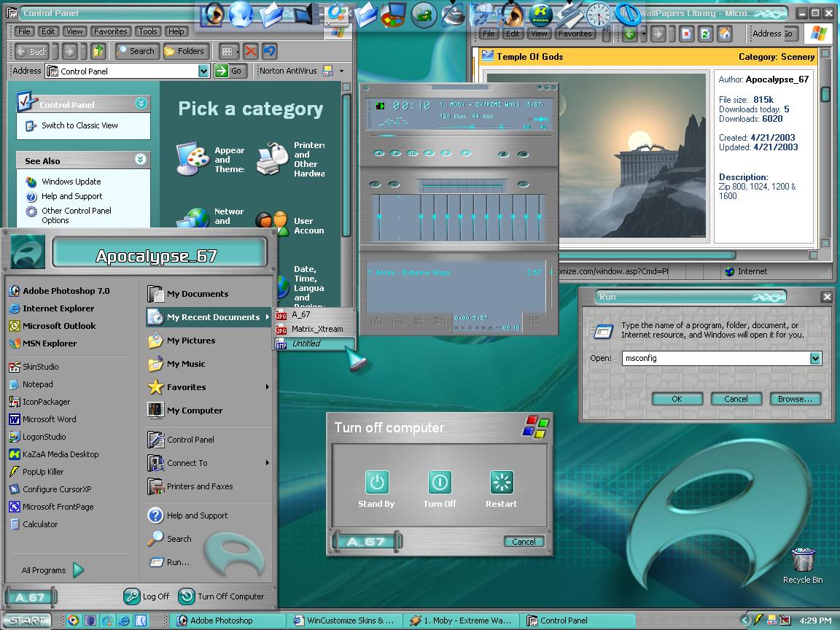Toggle shuffle in the media player
Image resolution: width=840 pixels, height=630 pixels.
tap(502, 155)
